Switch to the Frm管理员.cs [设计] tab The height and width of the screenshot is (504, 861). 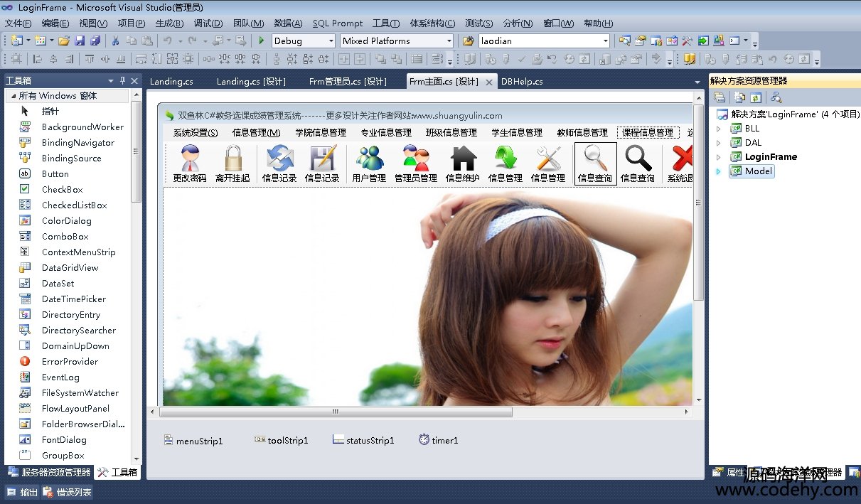click(x=348, y=82)
